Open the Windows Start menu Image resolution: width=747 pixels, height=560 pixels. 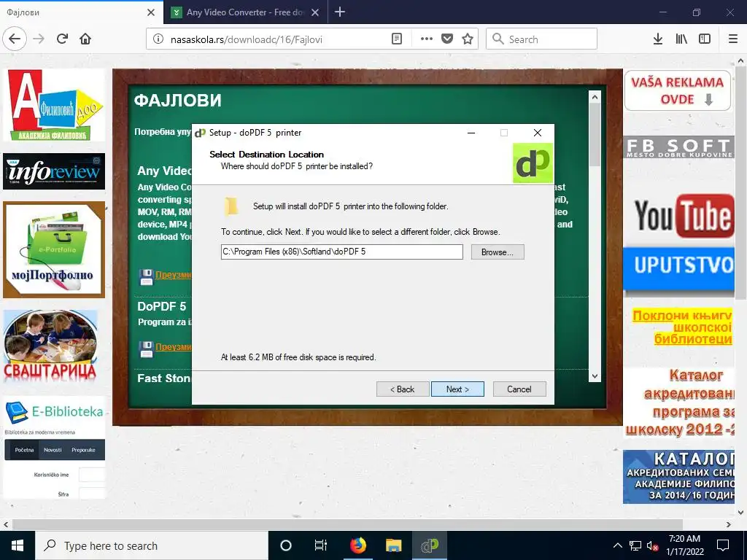18,545
